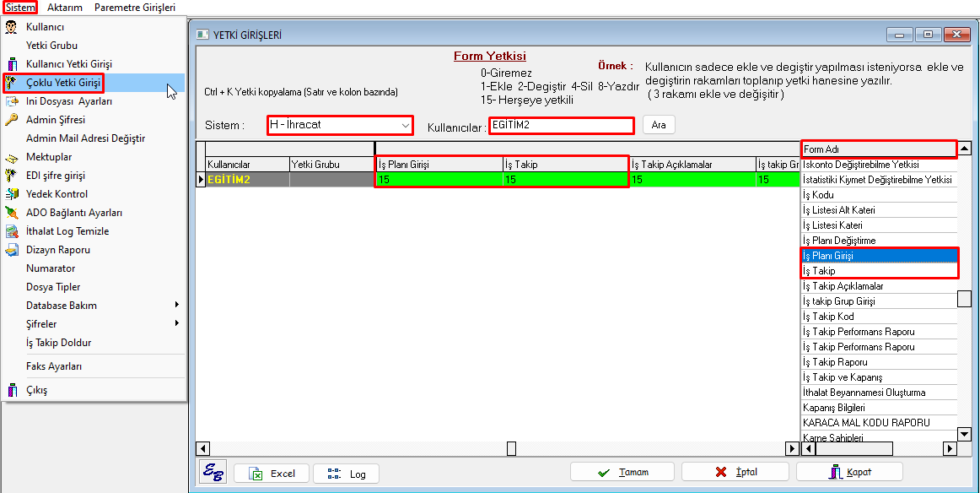
Task: Click inside the Kullanıcılar input field
Action: click(561, 125)
